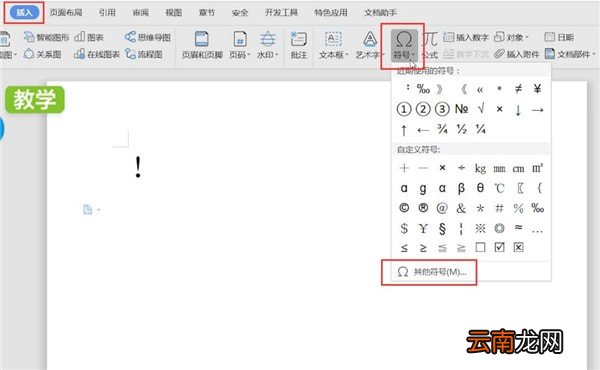Open the 引用 ribbon tab
The height and width of the screenshot is (370, 600).
click(107, 13)
